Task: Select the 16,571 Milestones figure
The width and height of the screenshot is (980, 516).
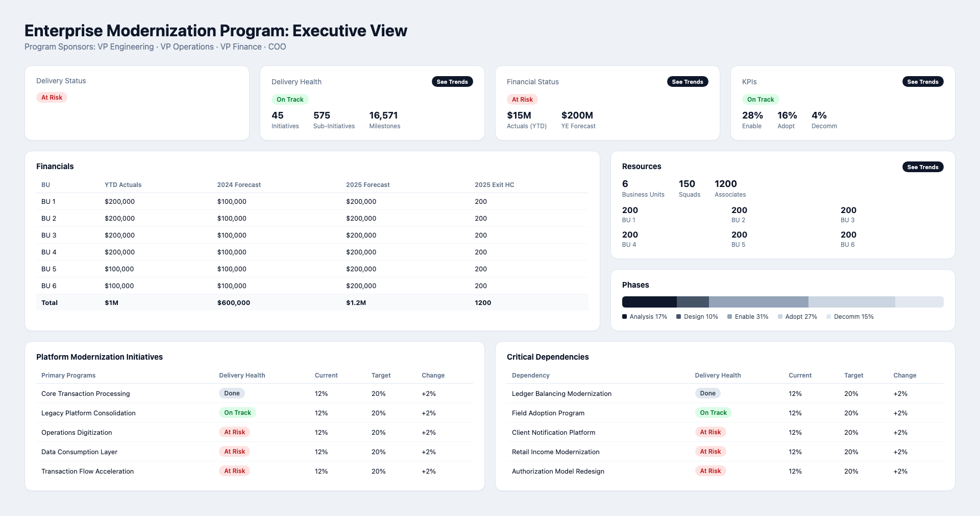Action: click(384, 120)
